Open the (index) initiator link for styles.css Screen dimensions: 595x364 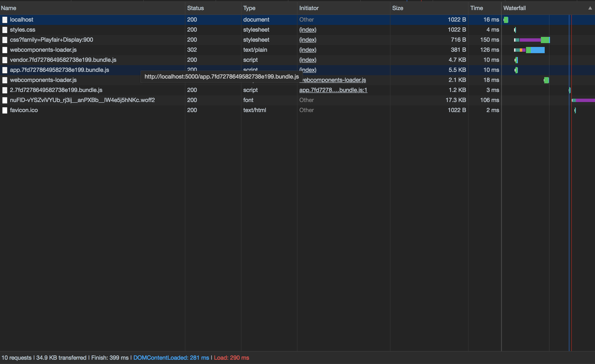[x=308, y=30]
